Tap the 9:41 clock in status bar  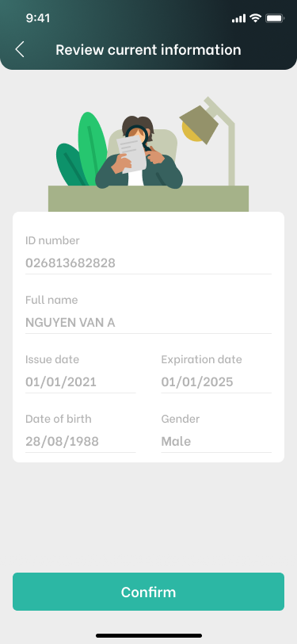click(38, 18)
